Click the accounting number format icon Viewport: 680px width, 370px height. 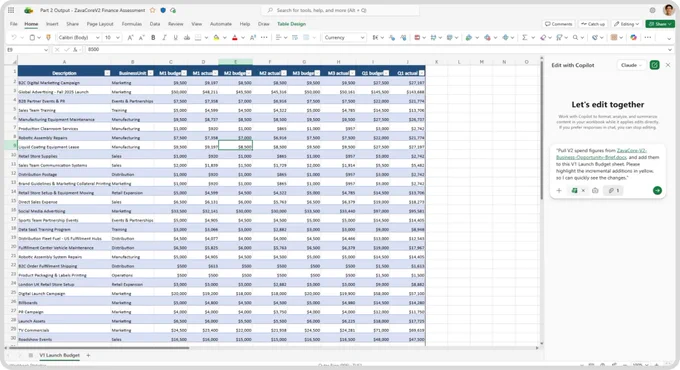[x=375, y=38]
